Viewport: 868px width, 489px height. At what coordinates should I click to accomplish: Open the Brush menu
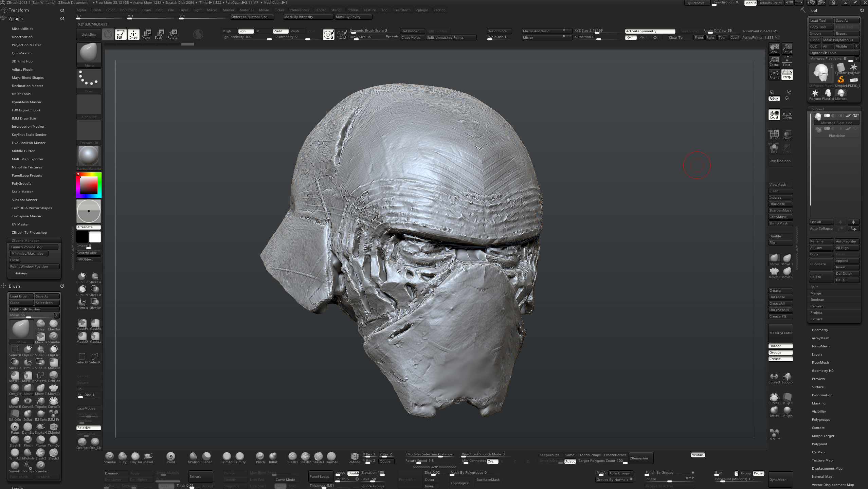96,10
